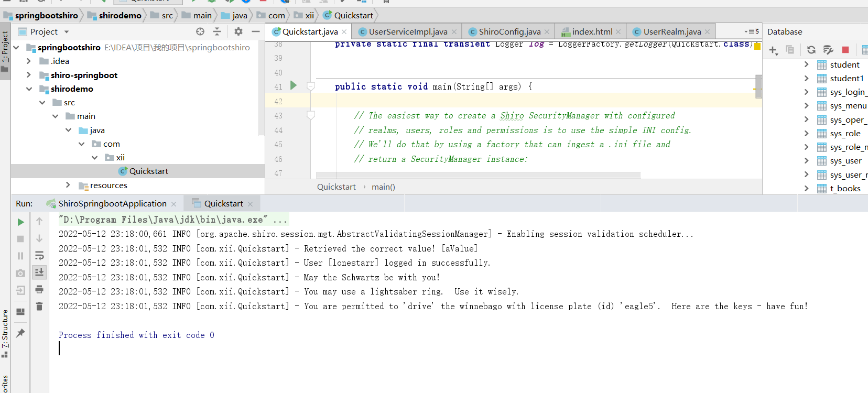Viewport: 868px width, 393px height.
Task: Click the down stack trace arrow
Action: (39, 238)
